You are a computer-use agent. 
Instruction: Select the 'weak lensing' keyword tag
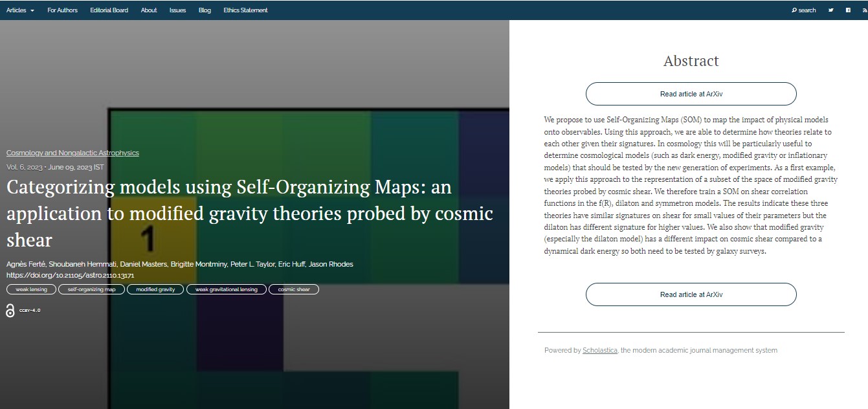[x=31, y=289]
